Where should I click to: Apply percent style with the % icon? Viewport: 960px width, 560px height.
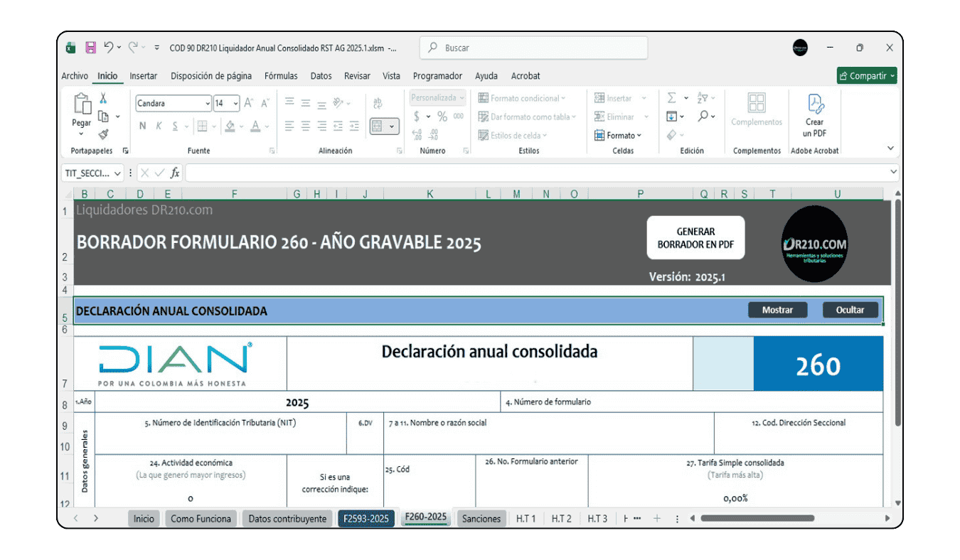(x=441, y=116)
